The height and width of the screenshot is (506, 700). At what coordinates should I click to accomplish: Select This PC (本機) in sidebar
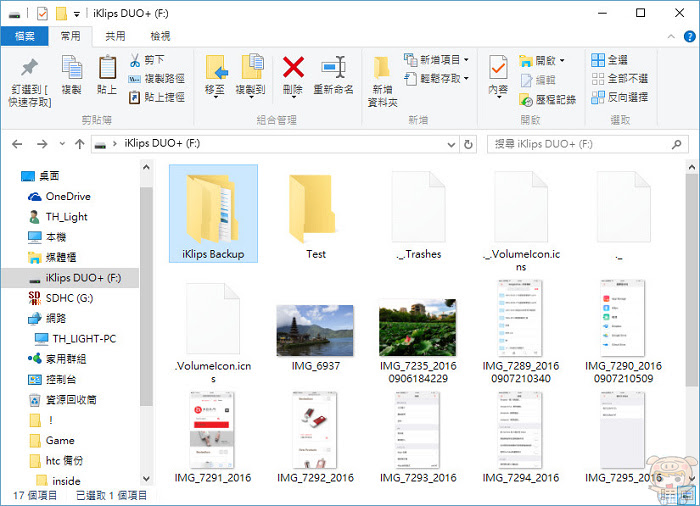click(47, 237)
